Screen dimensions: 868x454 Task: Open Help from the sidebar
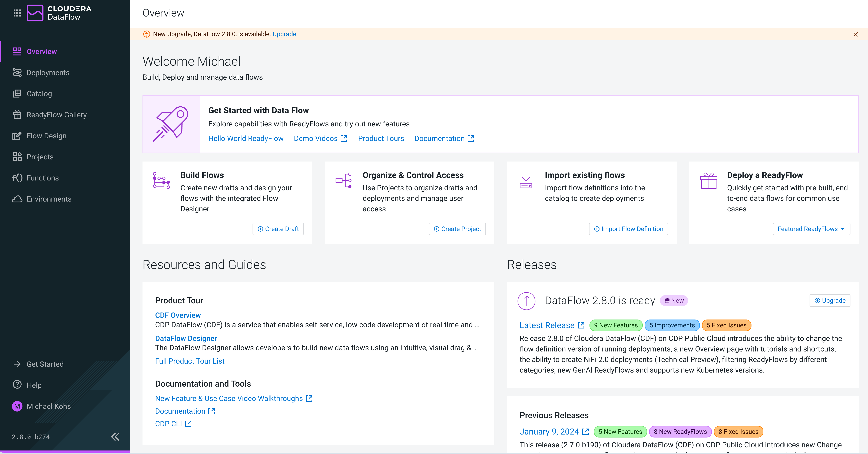pyautogui.click(x=17, y=385)
